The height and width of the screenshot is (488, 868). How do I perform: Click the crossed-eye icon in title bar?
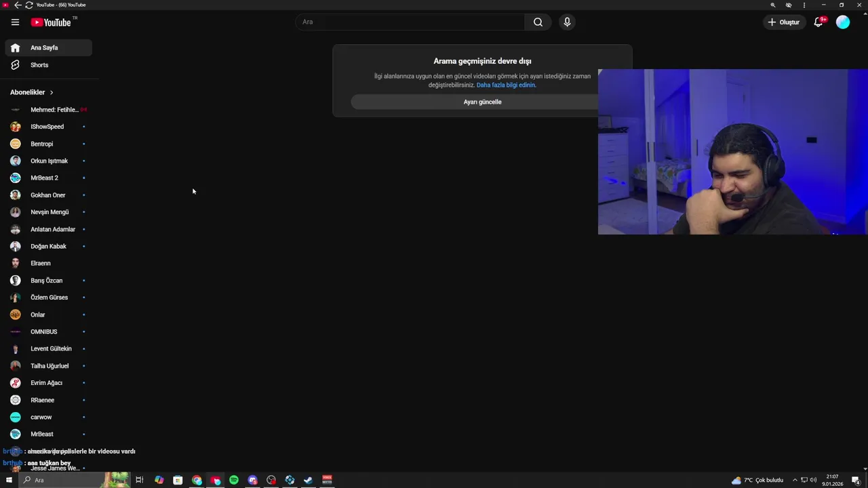(x=789, y=5)
